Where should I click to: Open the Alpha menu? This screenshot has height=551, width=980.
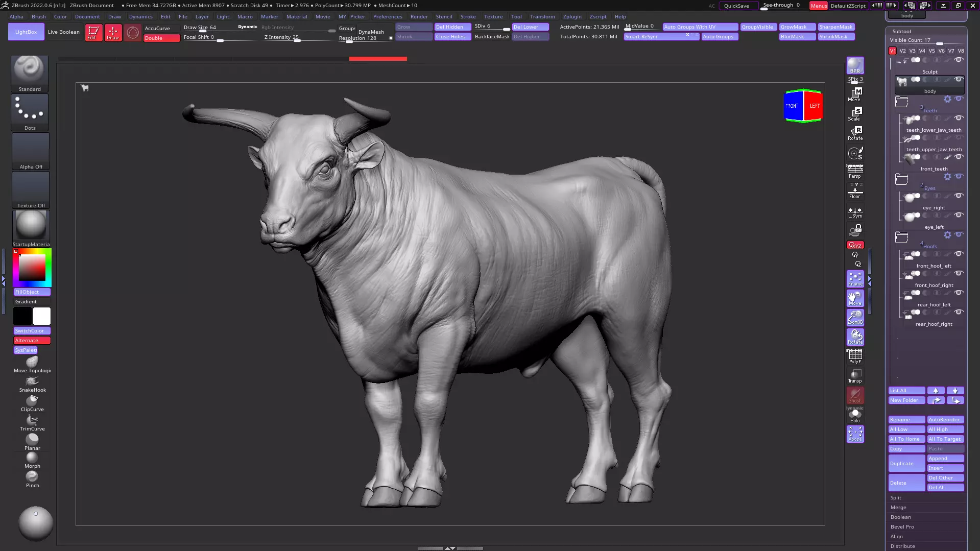(16, 17)
